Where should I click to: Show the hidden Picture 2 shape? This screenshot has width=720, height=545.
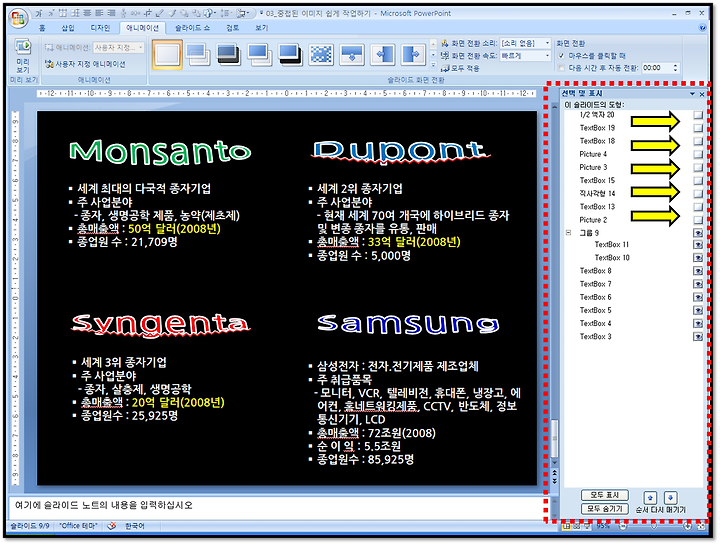(x=698, y=219)
